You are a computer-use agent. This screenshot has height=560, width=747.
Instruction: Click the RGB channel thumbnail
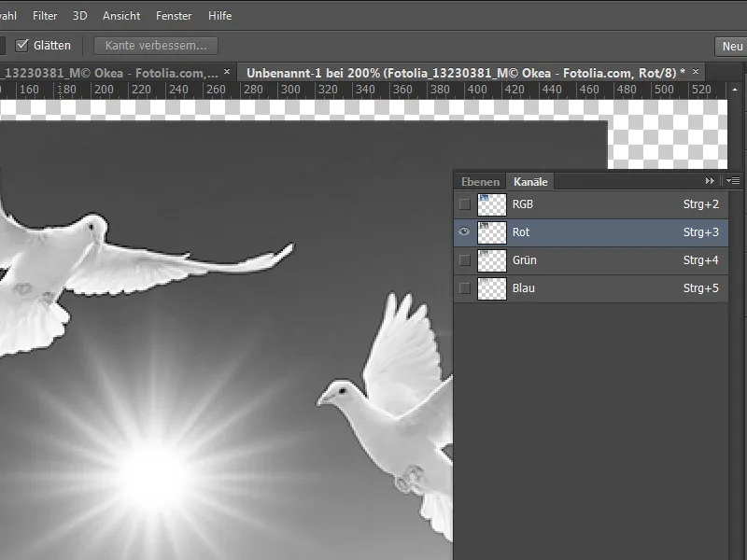[x=492, y=204]
